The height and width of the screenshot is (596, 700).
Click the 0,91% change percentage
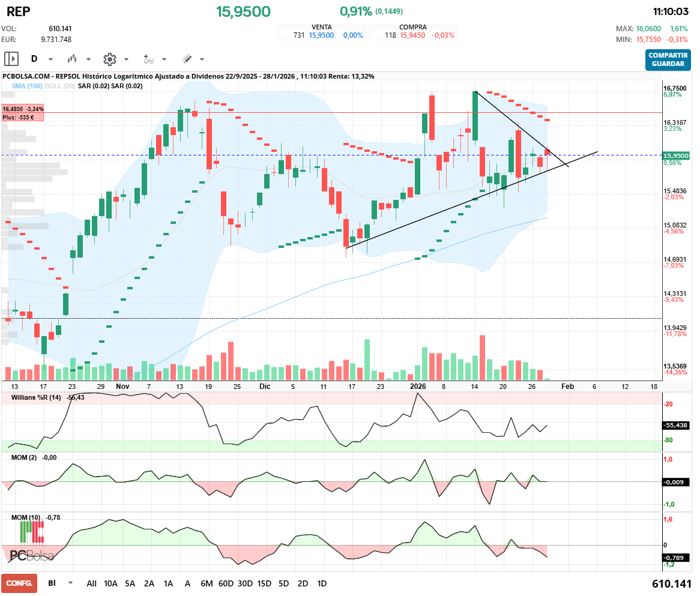coord(356,11)
